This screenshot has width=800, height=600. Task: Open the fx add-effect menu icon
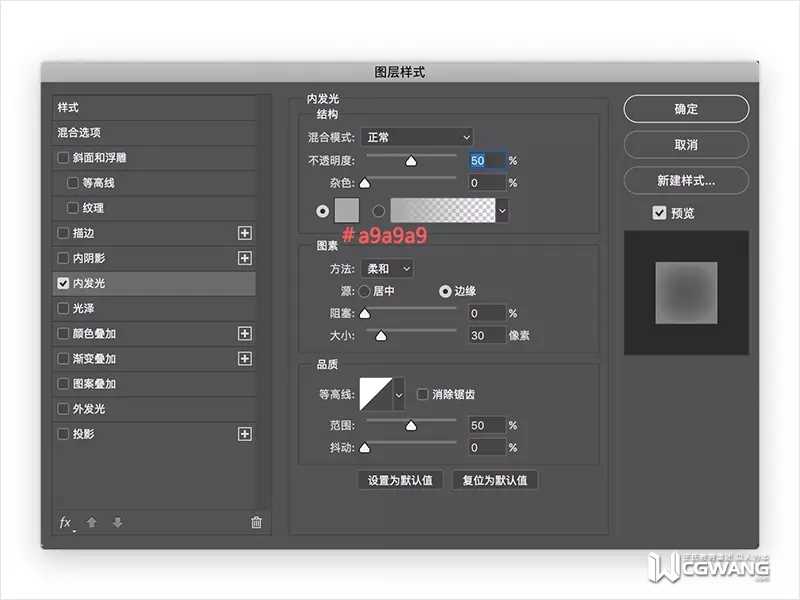tap(66, 522)
